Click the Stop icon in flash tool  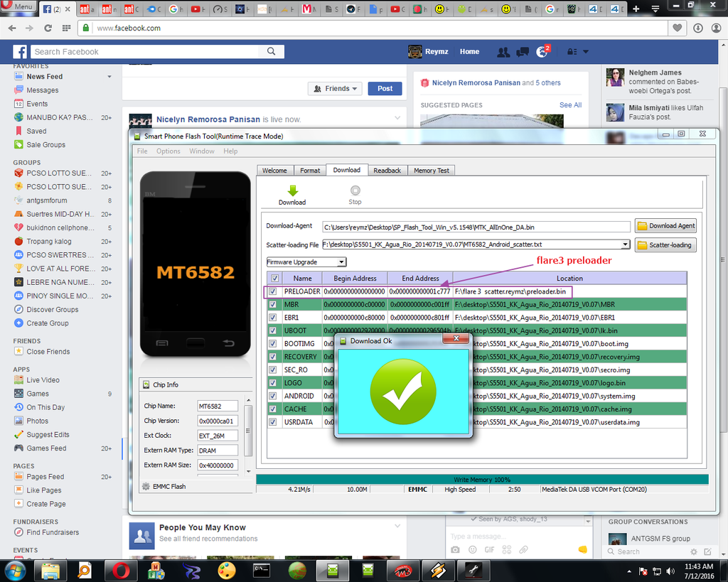click(x=355, y=190)
